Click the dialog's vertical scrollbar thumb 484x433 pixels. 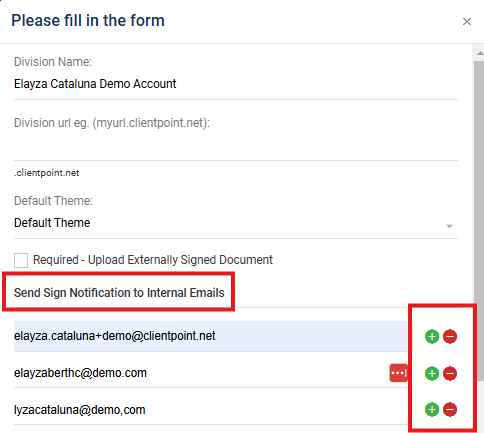click(x=479, y=220)
